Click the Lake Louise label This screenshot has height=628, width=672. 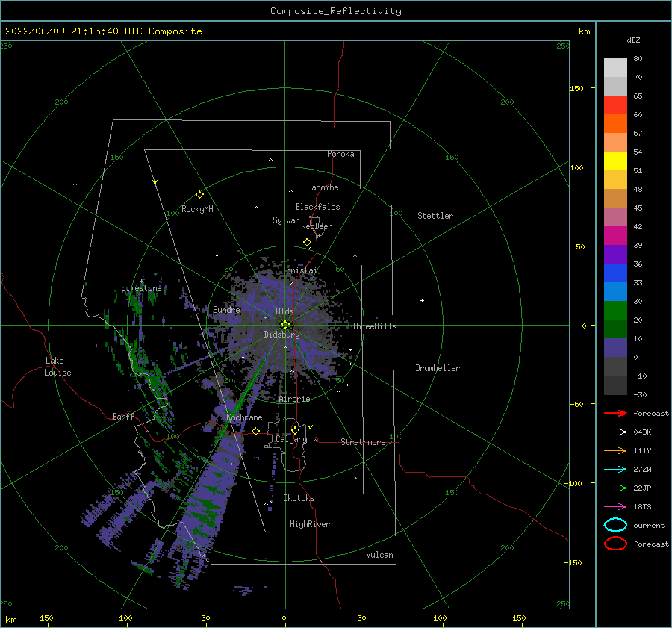point(57,367)
